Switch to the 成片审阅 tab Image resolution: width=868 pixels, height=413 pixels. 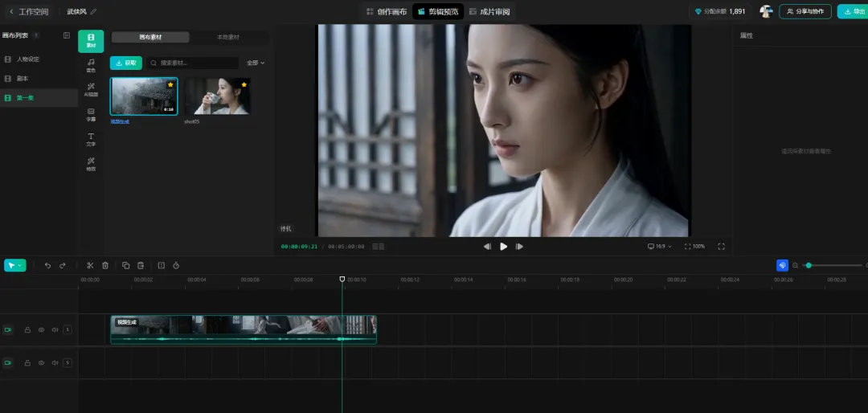(489, 11)
